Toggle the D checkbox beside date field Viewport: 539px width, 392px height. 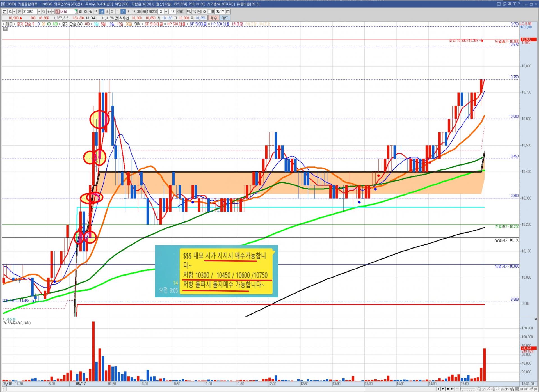point(210,12)
